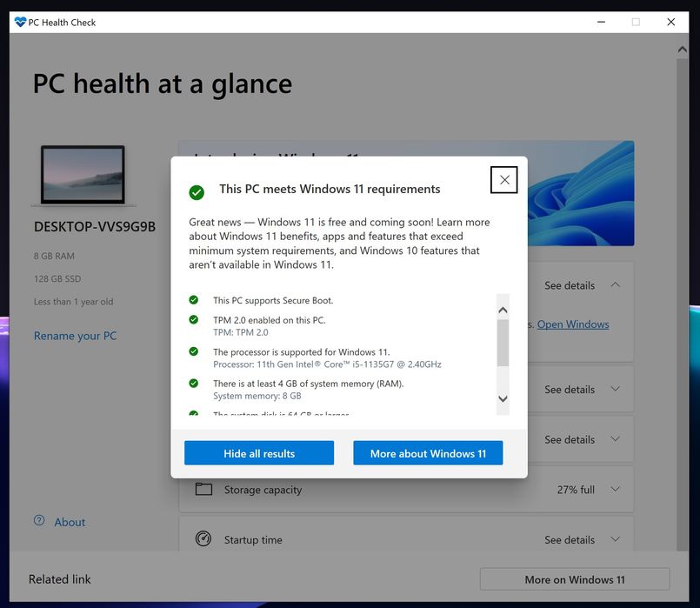Open Rename your PC link
700x608 pixels.
point(75,336)
